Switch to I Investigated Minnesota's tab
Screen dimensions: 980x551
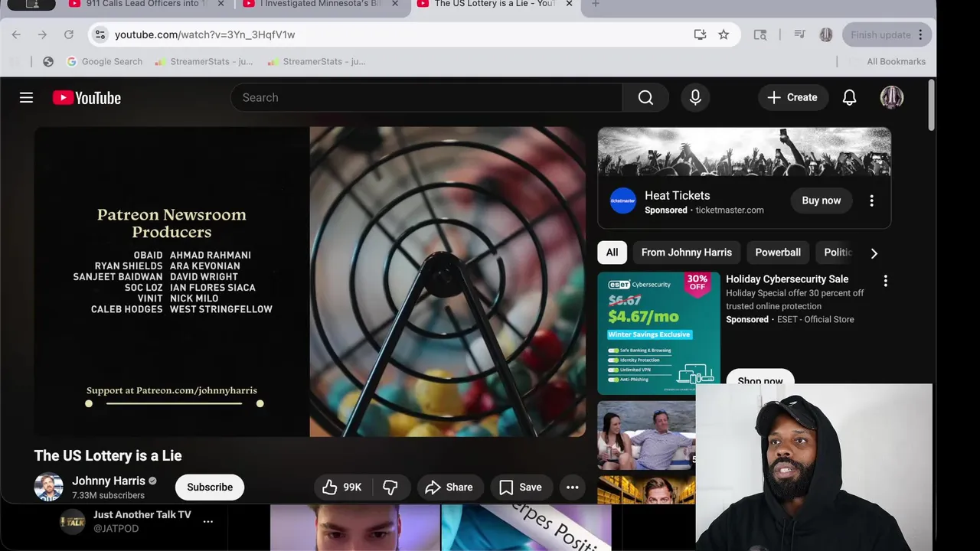(320, 5)
